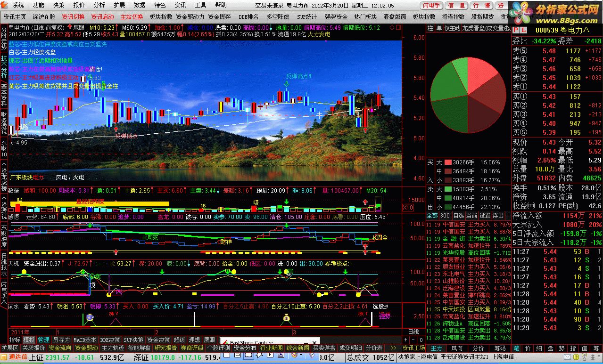
Task: Click the X10 scale label
Action: [x=408, y=207]
